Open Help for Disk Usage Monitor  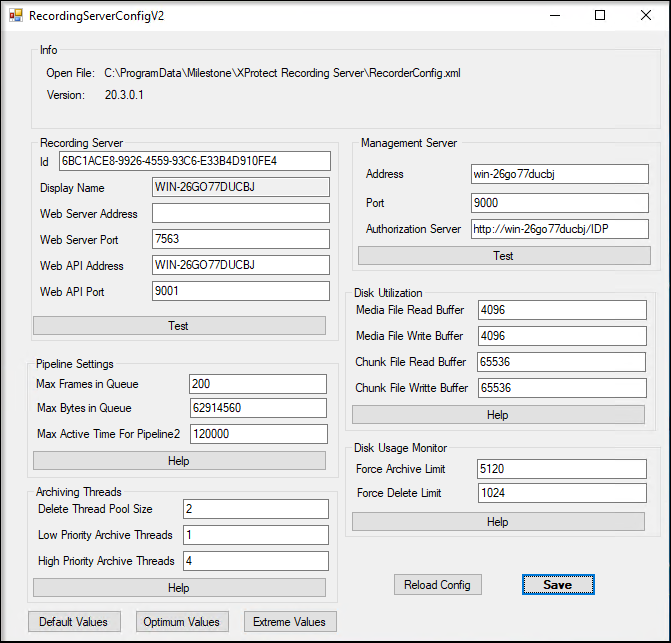498,522
